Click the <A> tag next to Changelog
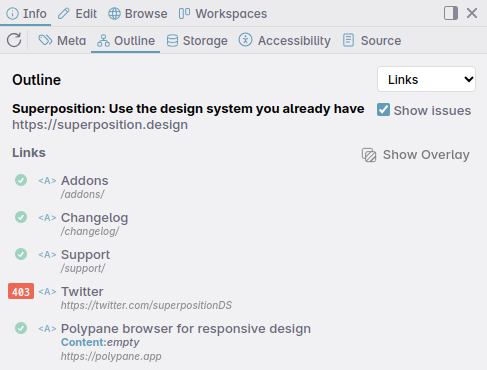487x370 pixels. click(47, 218)
